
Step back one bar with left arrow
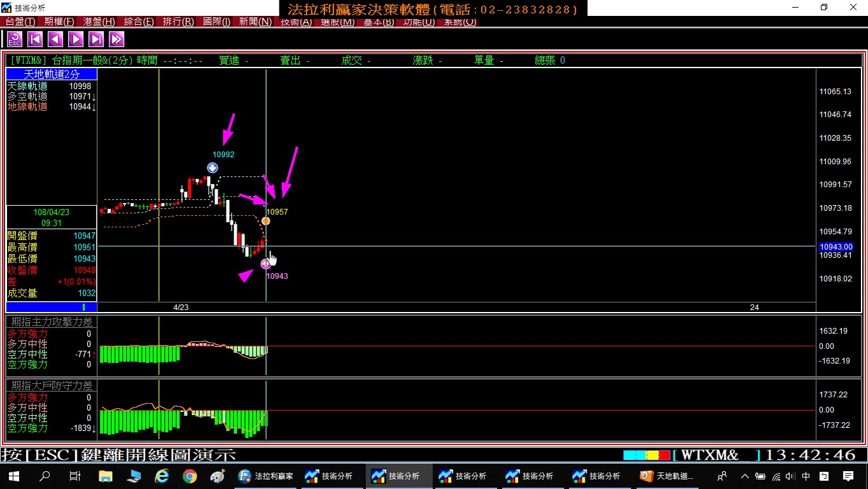click(55, 39)
